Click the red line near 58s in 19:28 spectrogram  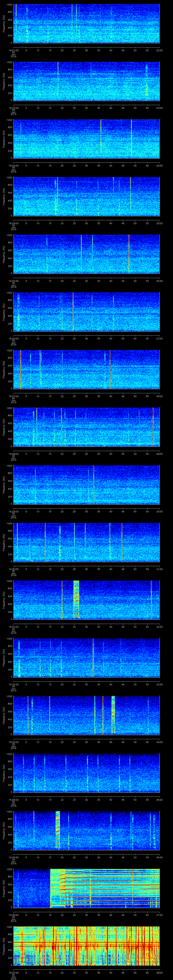(153, 426)
